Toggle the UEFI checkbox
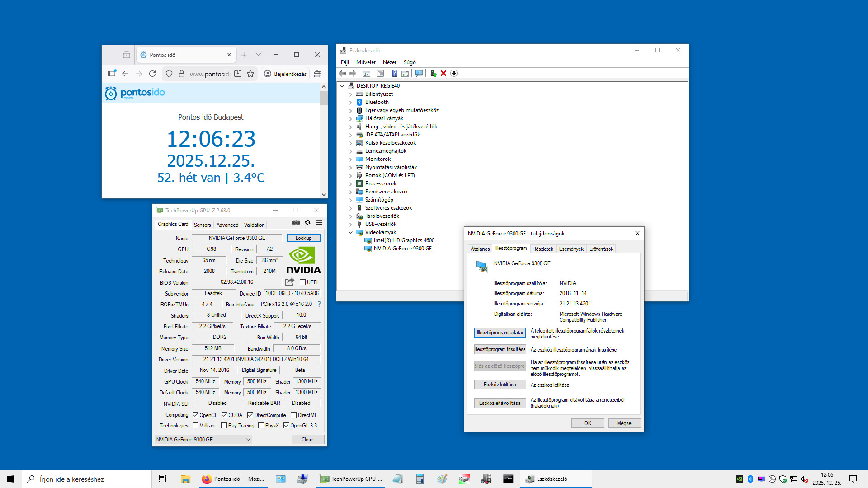Screen dimensions: 868x488 pos(303,282)
